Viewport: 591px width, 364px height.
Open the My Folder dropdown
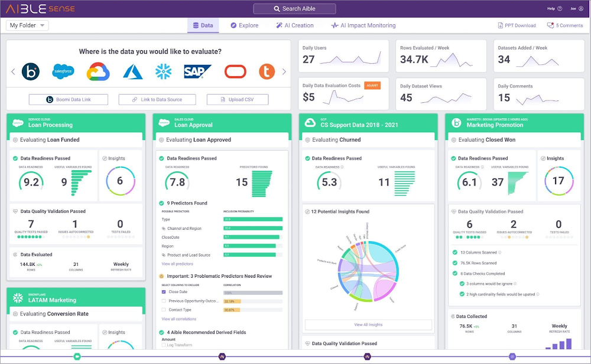point(27,25)
